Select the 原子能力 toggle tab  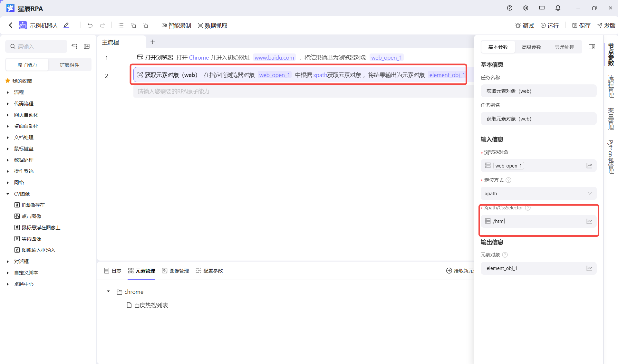click(27, 65)
